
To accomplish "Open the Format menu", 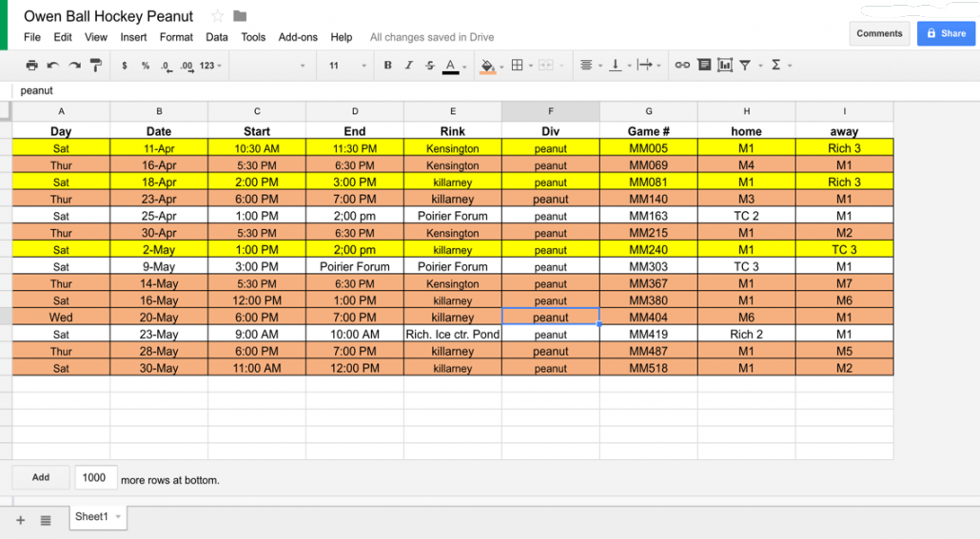I will tap(176, 37).
